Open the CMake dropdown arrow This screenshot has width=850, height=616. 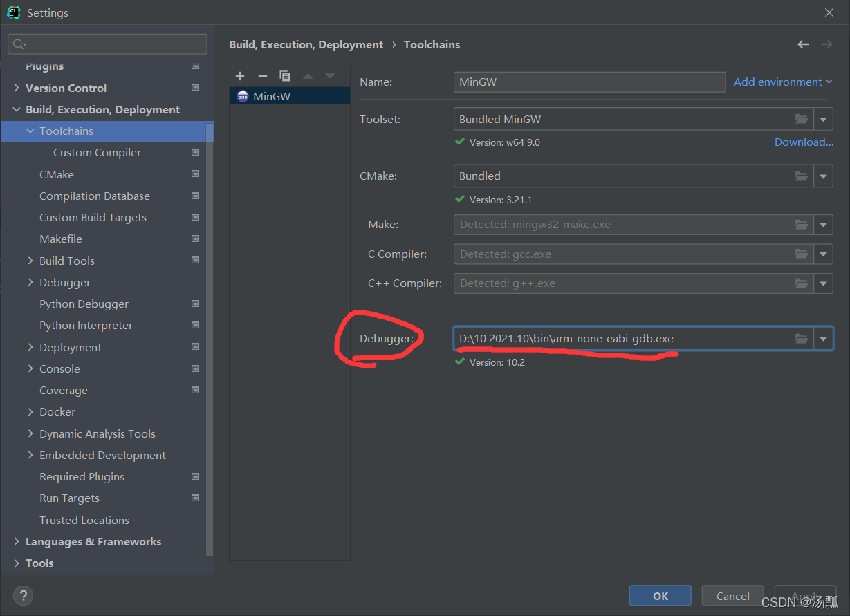(x=823, y=176)
